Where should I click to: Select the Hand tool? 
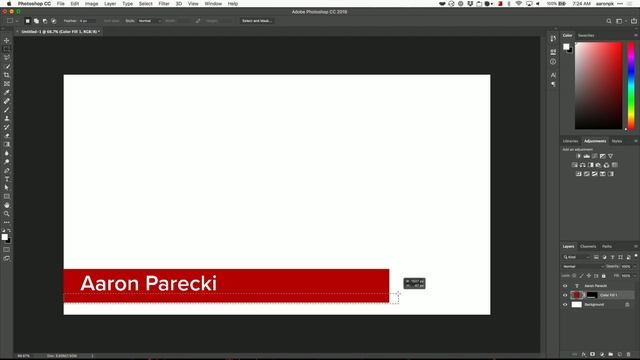7,205
